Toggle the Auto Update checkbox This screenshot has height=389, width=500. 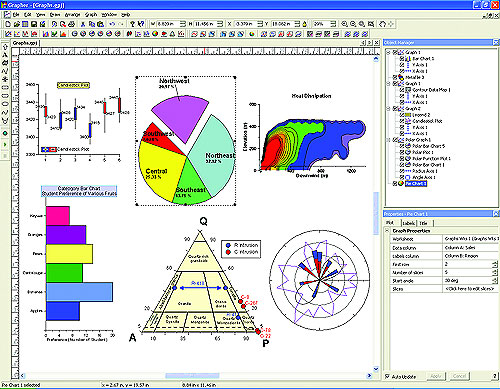point(387,376)
